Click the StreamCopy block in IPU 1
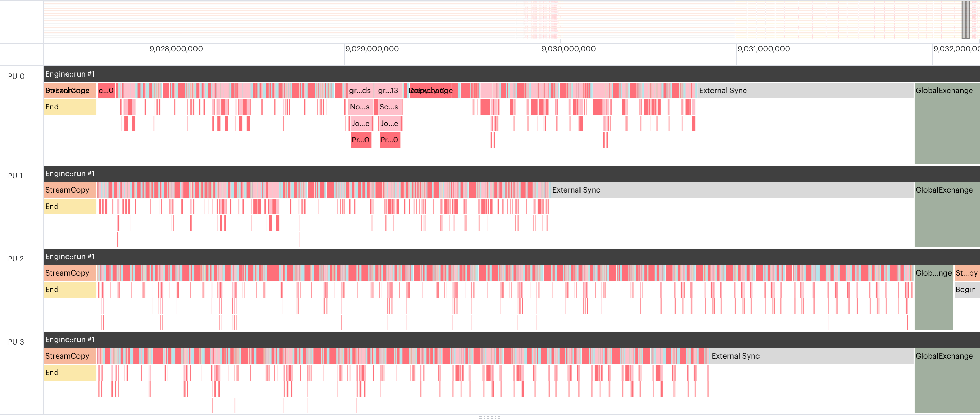This screenshot has width=980, height=420. point(70,190)
